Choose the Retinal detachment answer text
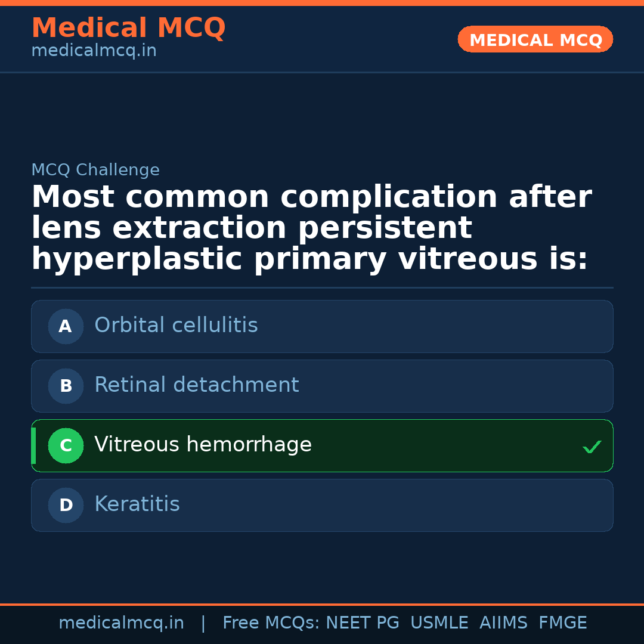The image size is (644, 644). (196, 385)
